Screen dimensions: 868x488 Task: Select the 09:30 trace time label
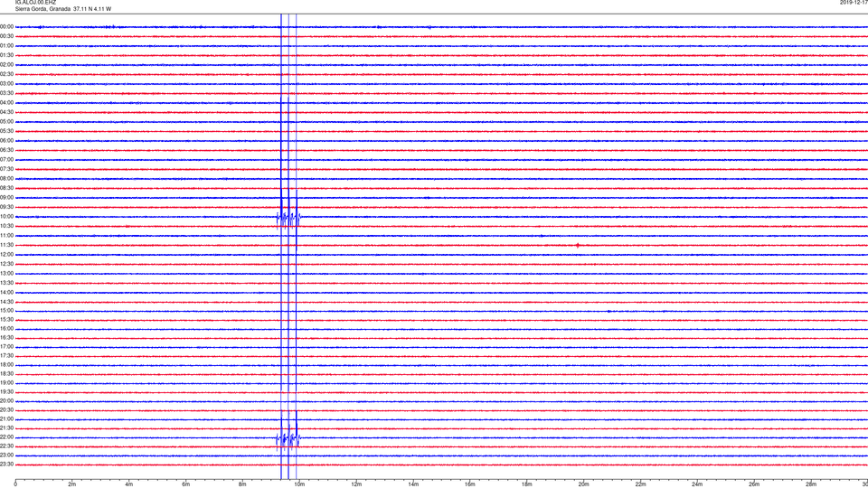pos(6,208)
